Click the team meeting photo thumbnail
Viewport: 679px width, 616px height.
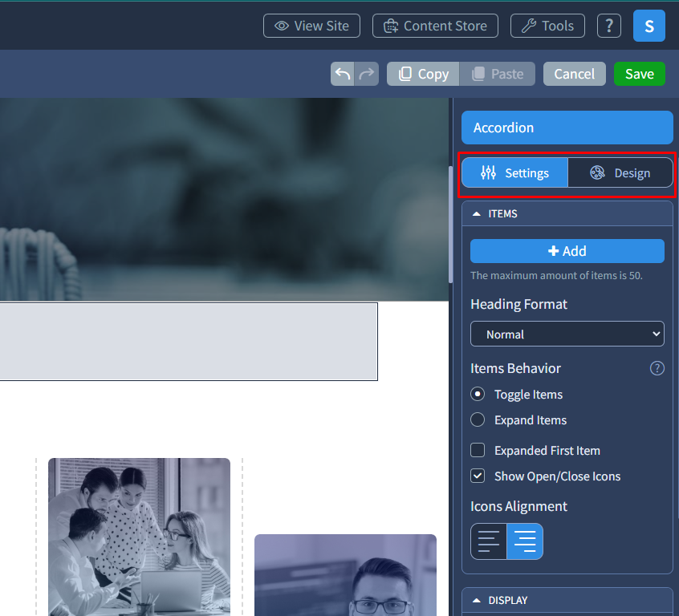139,537
